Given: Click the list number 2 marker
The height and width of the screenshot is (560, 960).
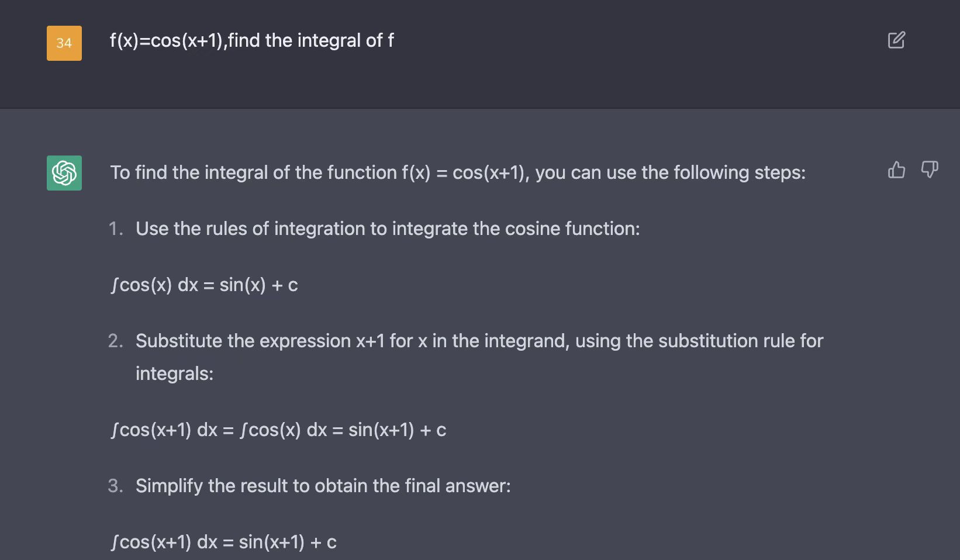Looking at the screenshot, I should coord(116,341).
